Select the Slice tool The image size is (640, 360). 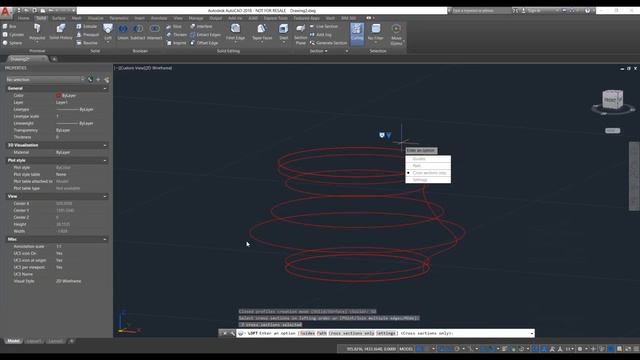(174, 27)
